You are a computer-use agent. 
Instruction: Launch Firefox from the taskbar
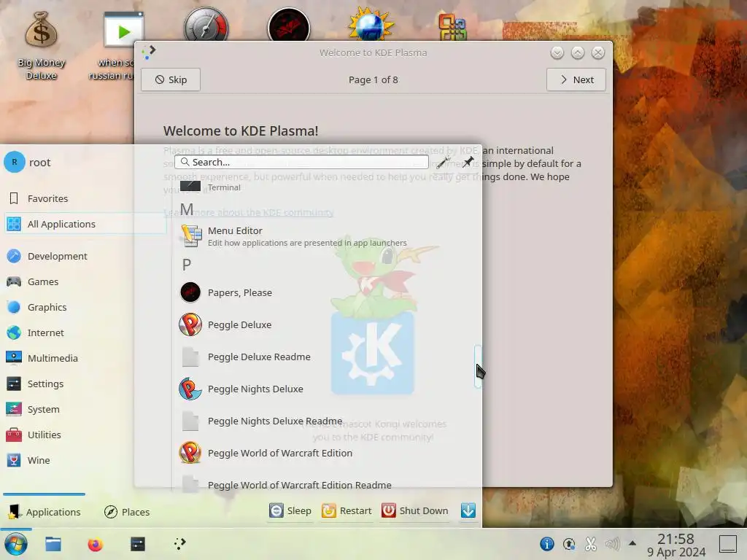pyautogui.click(x=96, y=544)
